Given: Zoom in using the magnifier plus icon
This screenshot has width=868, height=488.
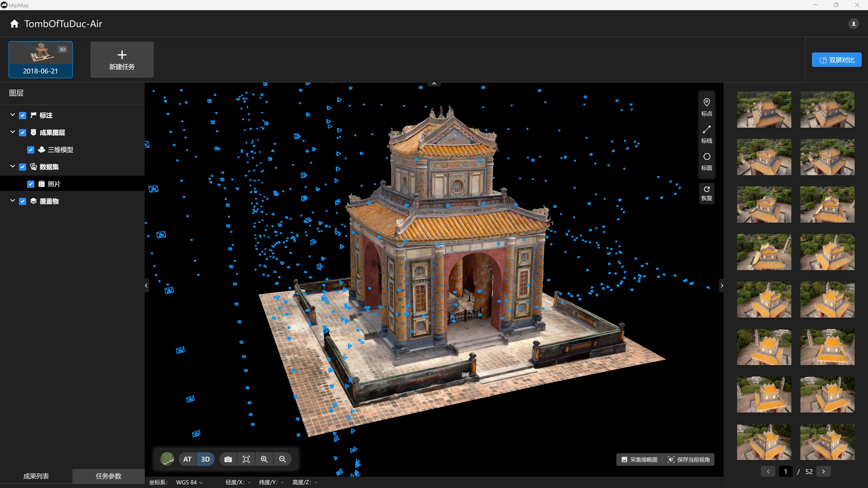Looking at the screenshot, I should click(x=265, y=459).
